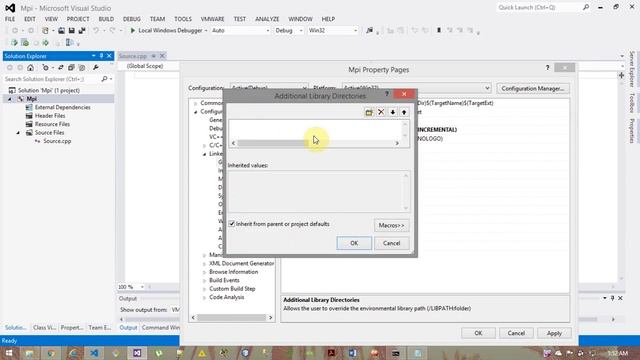The height and width of the screenshot is (360, 640).
Task: Select Browse Information in the property tree
Action: click(233, 272)
